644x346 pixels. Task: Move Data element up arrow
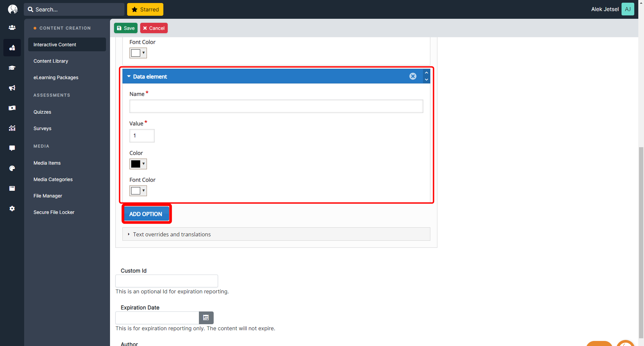tap(426, 73)
